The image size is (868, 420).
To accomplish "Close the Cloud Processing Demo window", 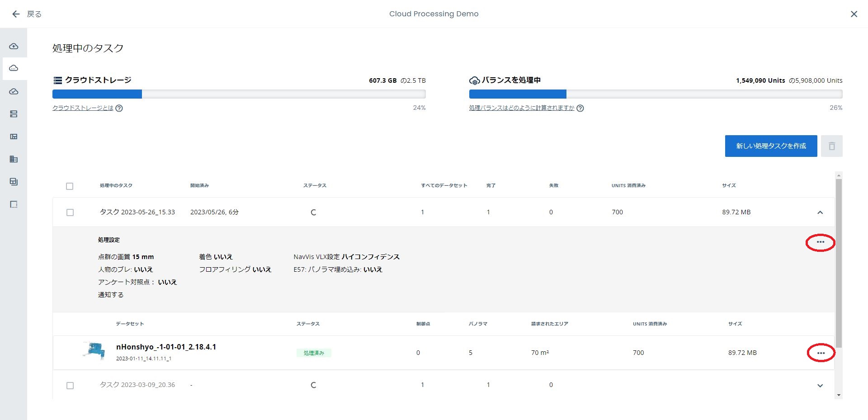I will coord(854,14).
